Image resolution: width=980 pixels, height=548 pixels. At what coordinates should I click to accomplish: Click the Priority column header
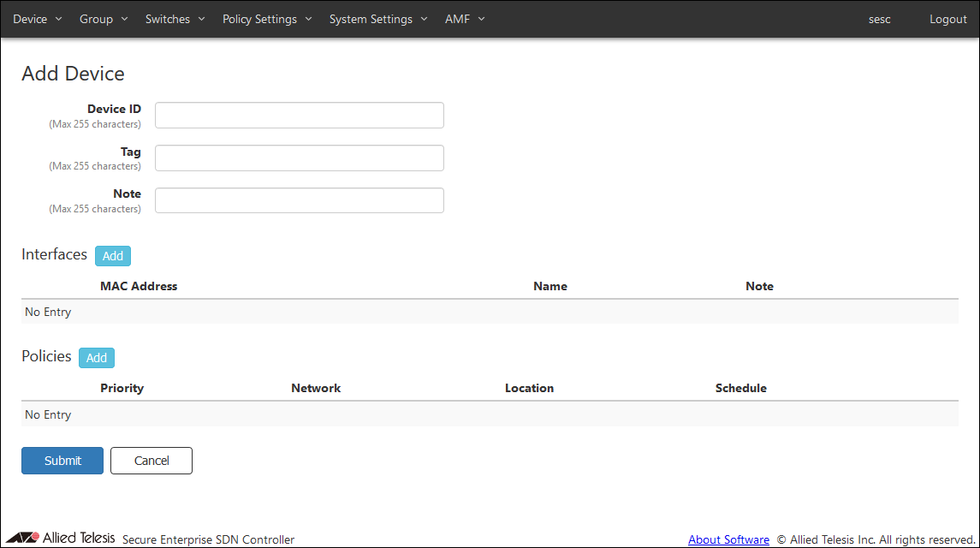click(x=122, y=388)
